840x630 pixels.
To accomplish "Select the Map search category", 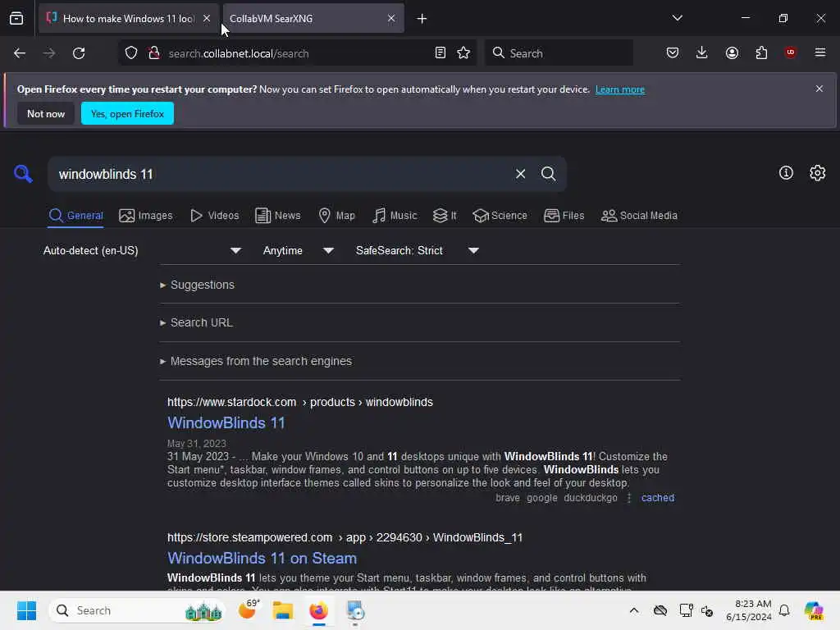I will tap(336, 216).
